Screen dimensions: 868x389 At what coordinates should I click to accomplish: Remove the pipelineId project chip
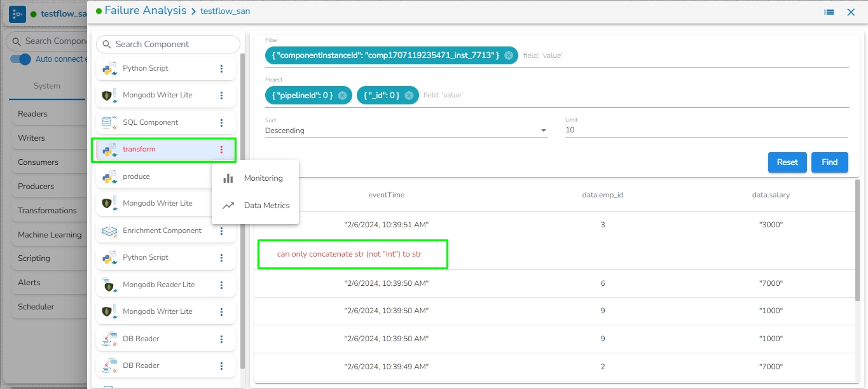click(x=342, y=95)
